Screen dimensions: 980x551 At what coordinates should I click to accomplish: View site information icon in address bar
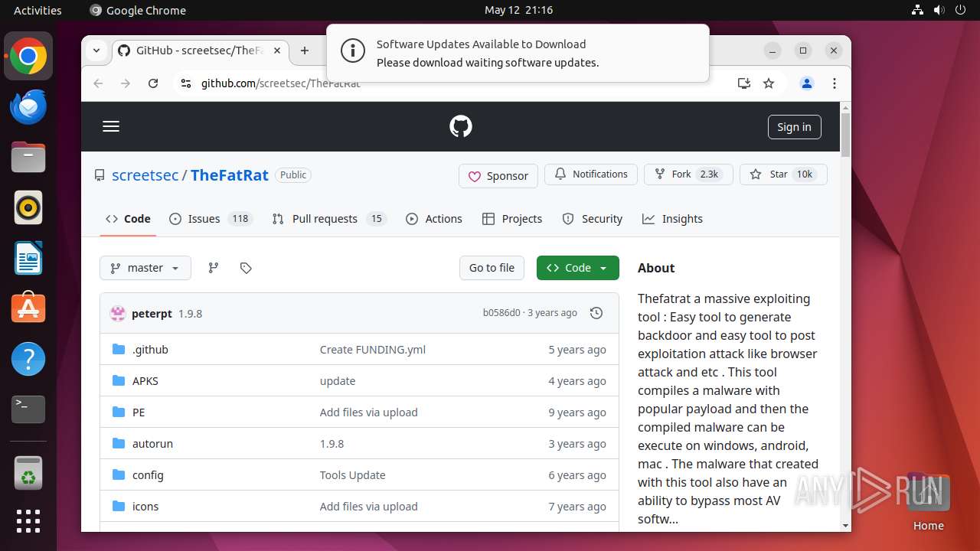coord(185,83)
